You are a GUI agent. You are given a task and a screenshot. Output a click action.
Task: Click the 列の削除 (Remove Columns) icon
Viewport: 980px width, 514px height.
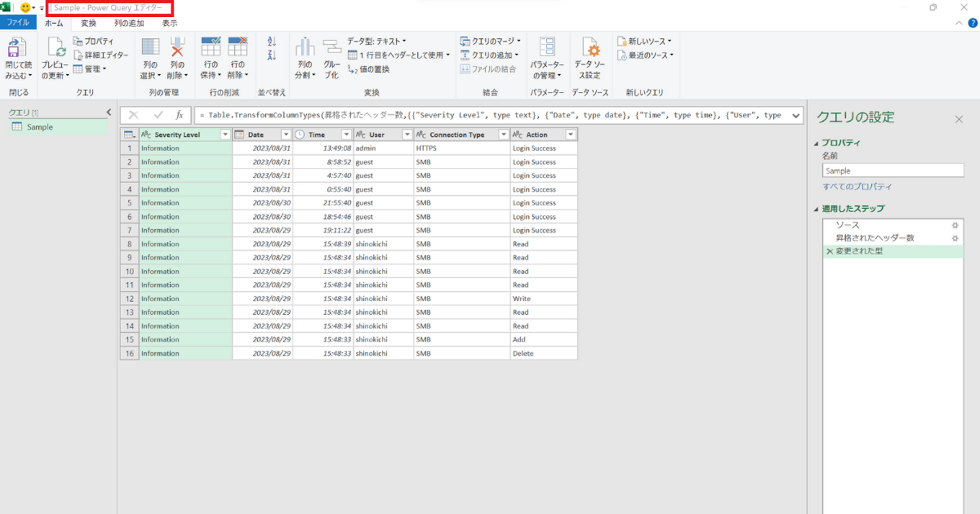tap(177, 48)
